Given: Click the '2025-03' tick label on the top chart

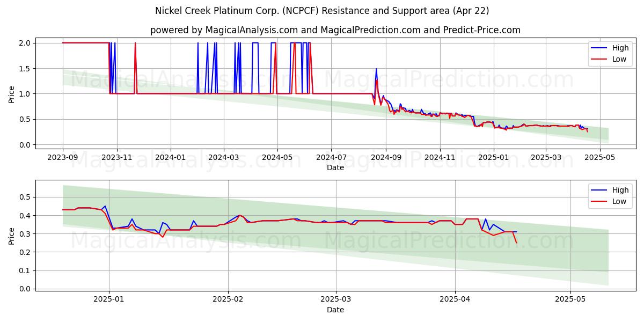Looking at the screenshot, I should coord(546,157).
